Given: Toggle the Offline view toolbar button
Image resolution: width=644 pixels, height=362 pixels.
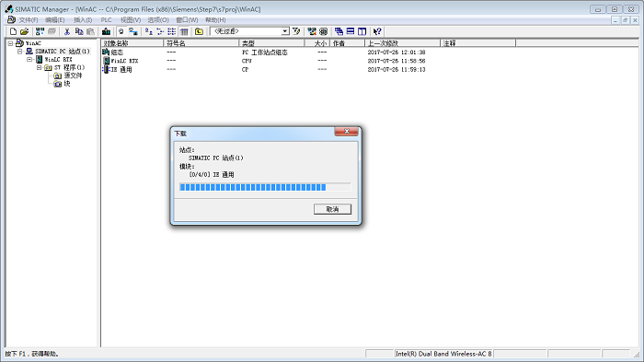Looking at the screenshot, I should (x=121, y=31).
